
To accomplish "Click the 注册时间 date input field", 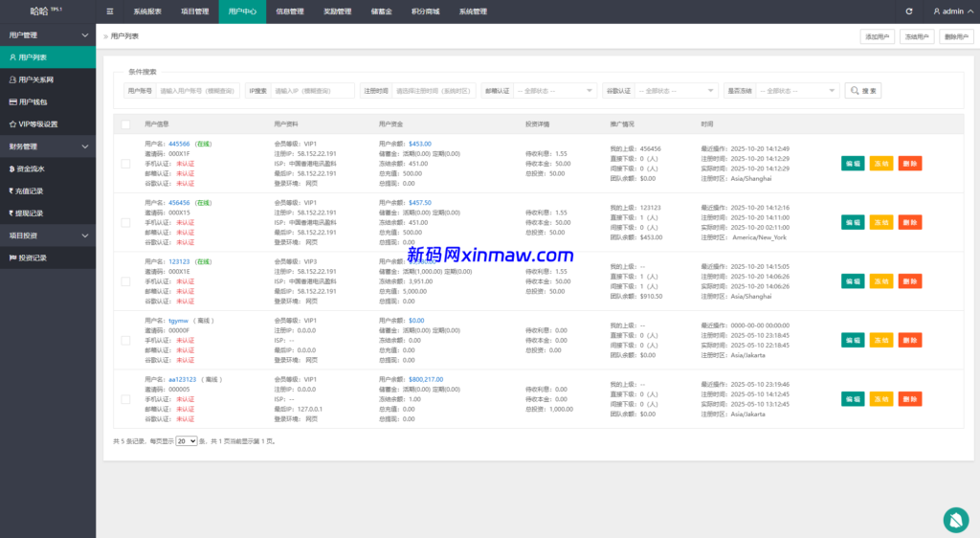I will [434, 91].
